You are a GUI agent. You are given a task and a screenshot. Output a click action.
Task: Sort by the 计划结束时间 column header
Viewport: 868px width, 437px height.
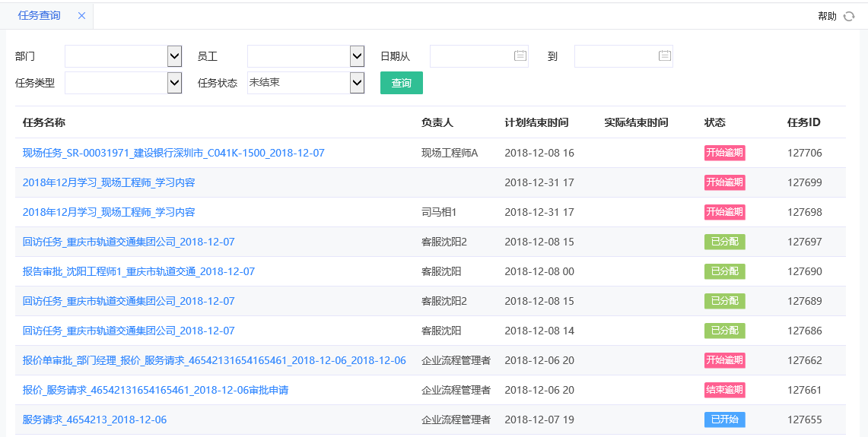coord(536,122)
